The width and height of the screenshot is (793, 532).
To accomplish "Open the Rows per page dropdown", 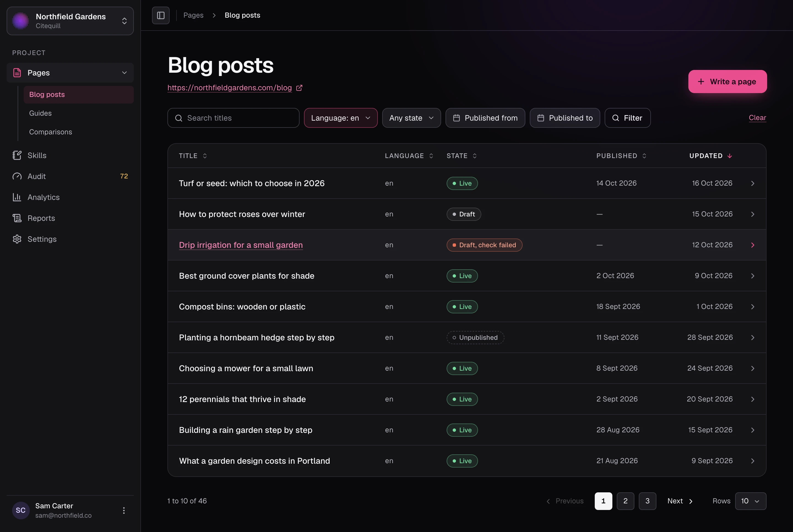I will pyautogui.click(x=750, y=501).
